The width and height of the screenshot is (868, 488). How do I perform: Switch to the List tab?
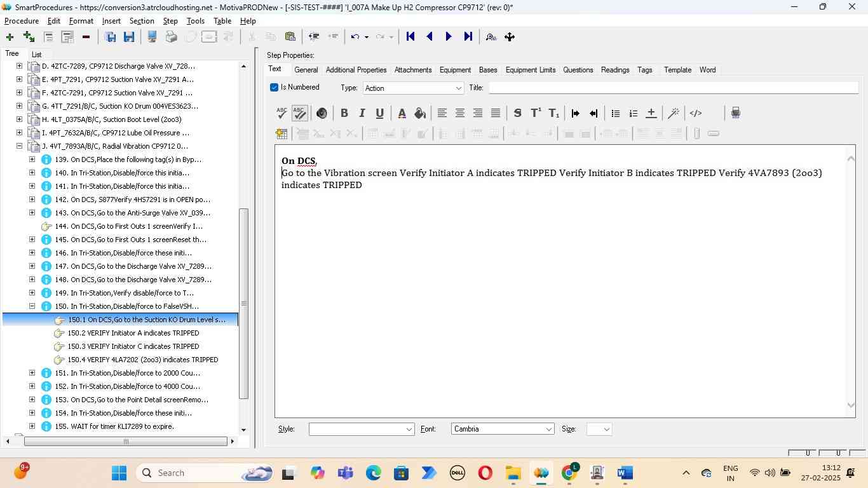pyautogui.click(x=36, y=55)
